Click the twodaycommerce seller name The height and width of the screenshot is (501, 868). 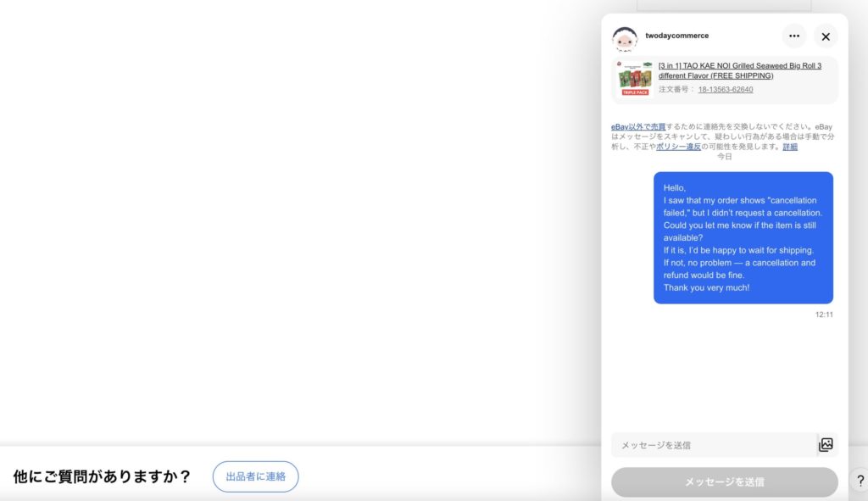[677, 36]
